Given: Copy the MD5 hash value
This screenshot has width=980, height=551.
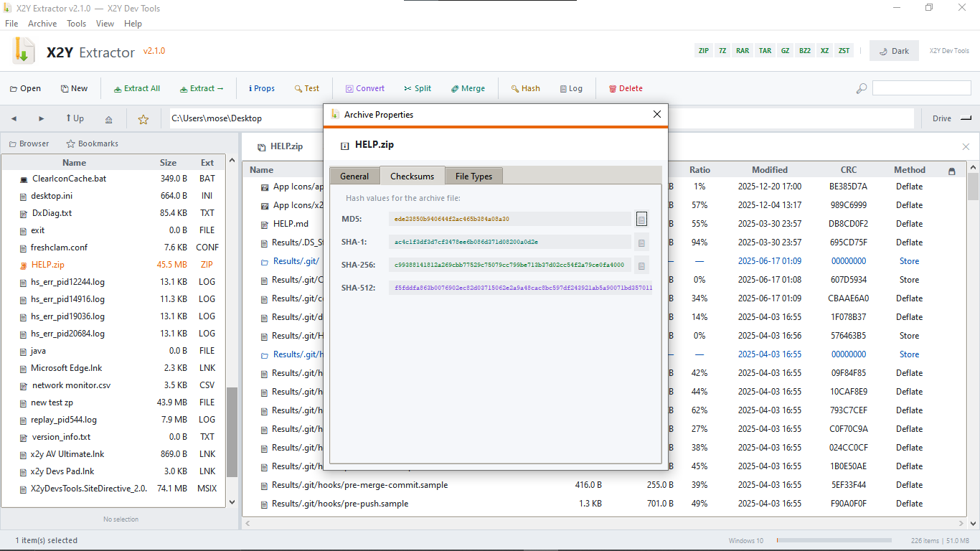Looking at the screenshot, I should [642, 219].
